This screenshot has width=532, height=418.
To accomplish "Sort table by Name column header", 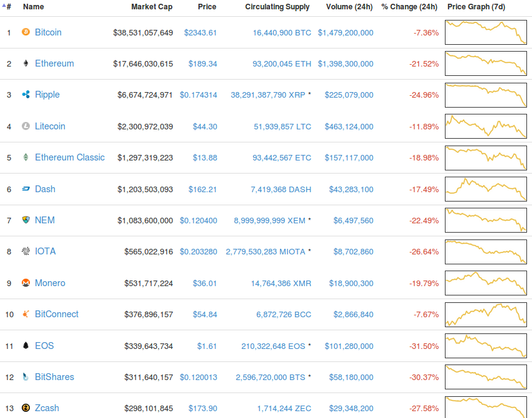I will (x=33, y=6).
